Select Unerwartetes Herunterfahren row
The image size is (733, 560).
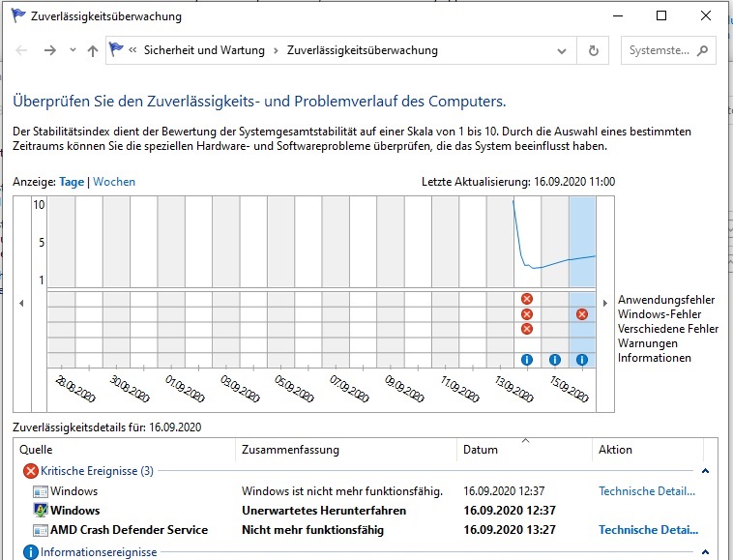(x=365, y=511)
